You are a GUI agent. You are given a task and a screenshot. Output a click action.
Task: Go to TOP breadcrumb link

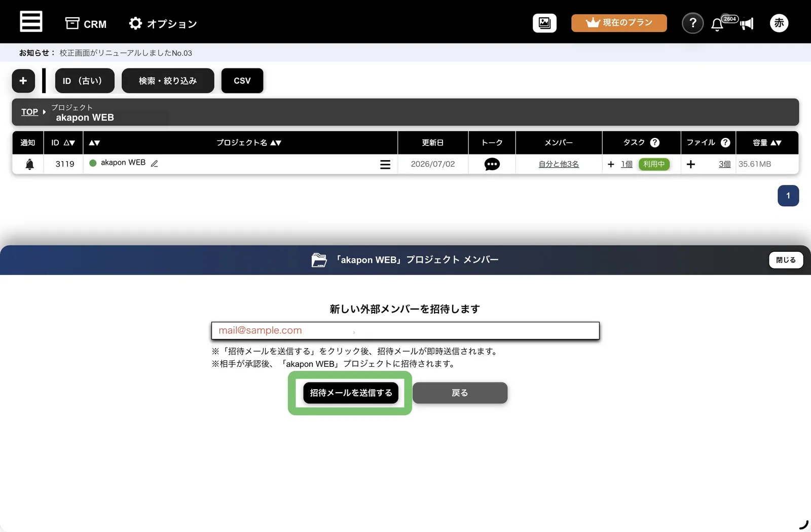[29, 112]
